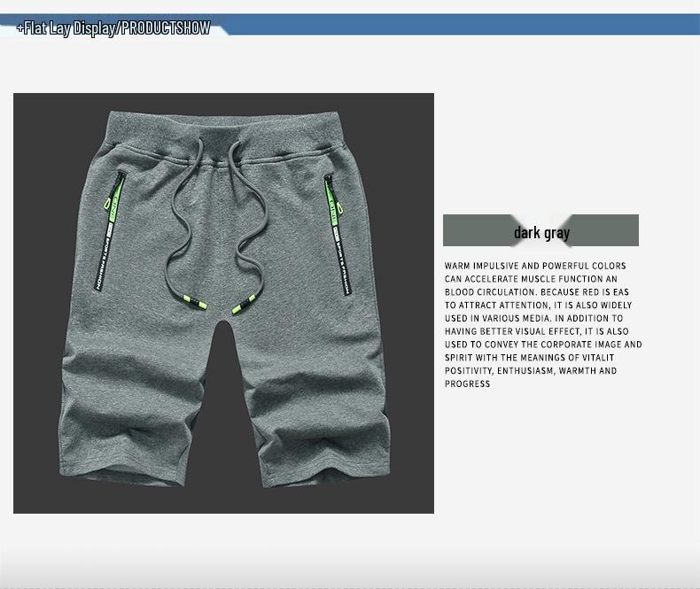
Task: Click the 'BLOOD CIRCULATION. BECAUSE RED IS EAS' line
Action: 537,292
